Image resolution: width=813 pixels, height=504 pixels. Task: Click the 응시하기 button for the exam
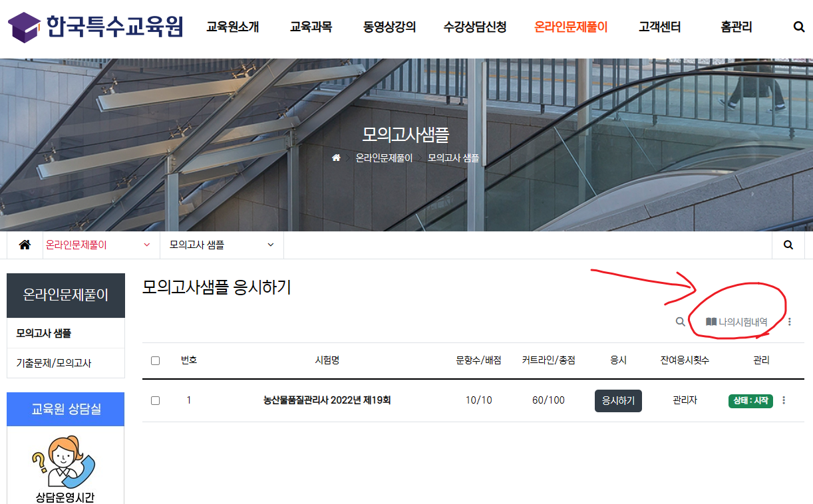pos(618,401)
